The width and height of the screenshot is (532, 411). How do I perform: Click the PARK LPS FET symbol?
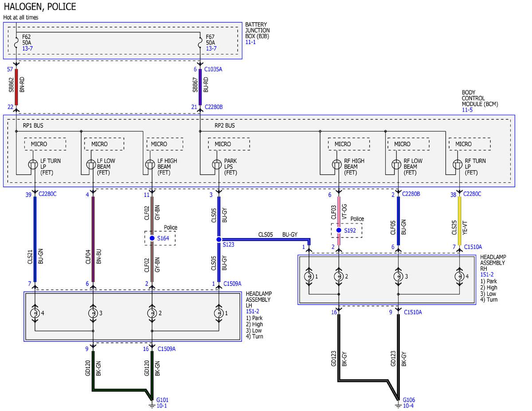click(217, 164)
